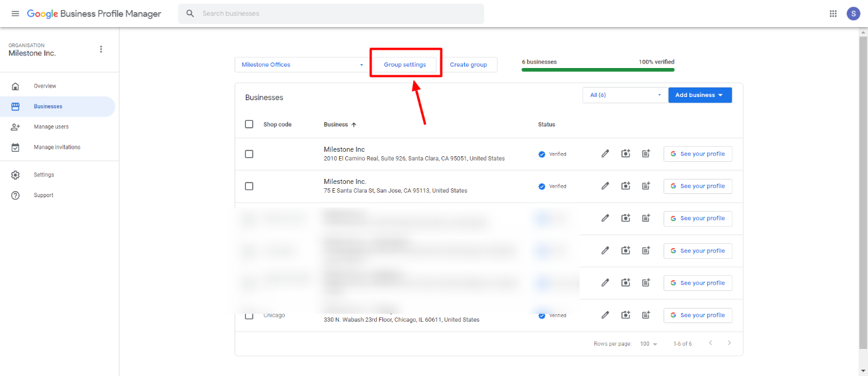Open the main hamburger menu
Image resolution: width=868 pixels, height=376 pixels.
(16, 13)
